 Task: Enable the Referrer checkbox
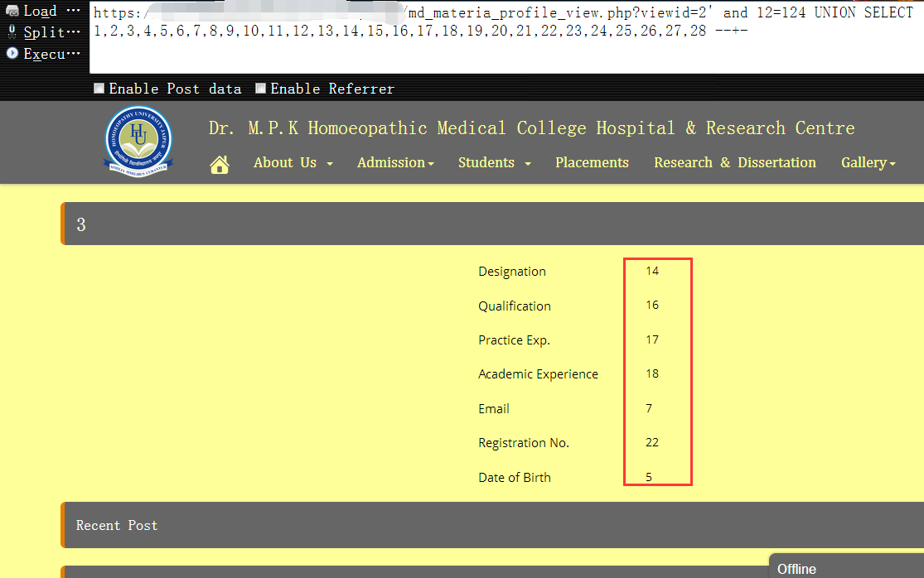260,89
